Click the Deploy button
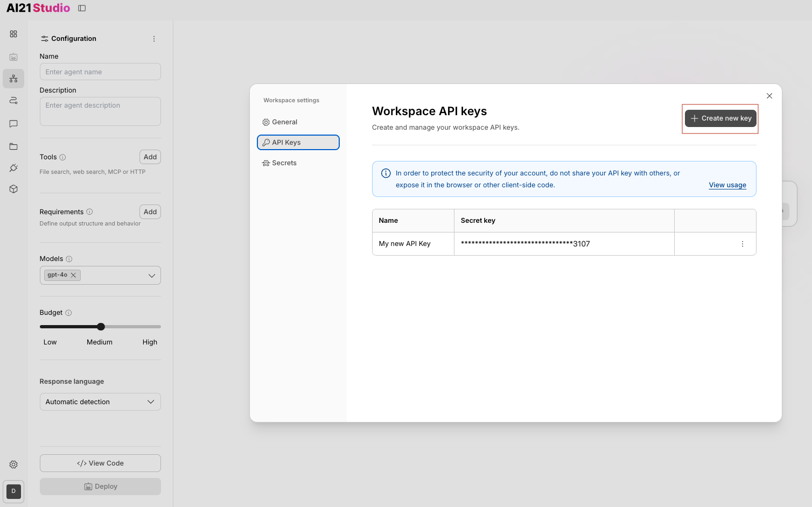The image size is (812, 507). pos(100,487)
